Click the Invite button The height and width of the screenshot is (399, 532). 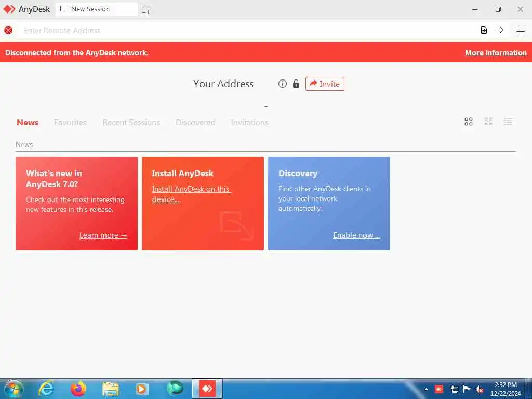[325, 84]
